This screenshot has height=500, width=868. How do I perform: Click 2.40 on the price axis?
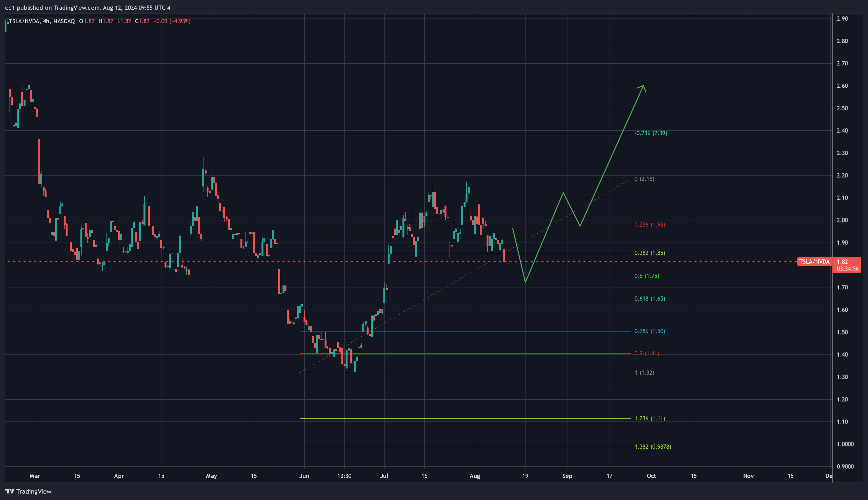842,130
